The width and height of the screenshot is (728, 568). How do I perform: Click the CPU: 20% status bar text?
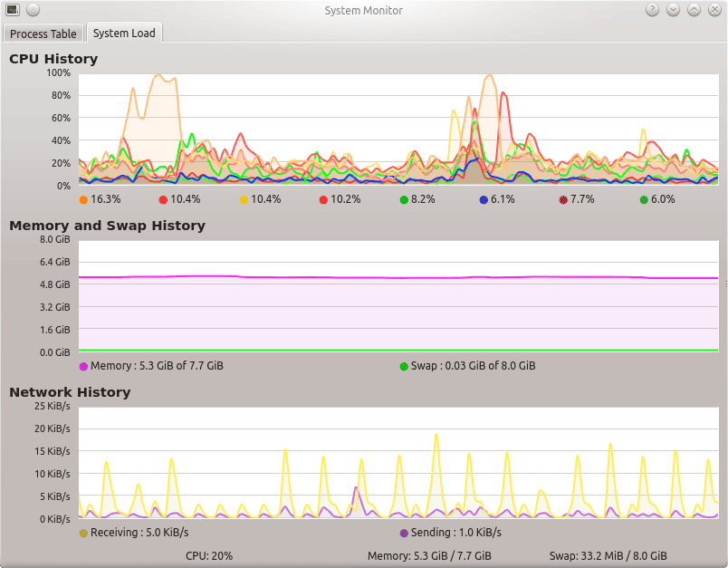209,555
